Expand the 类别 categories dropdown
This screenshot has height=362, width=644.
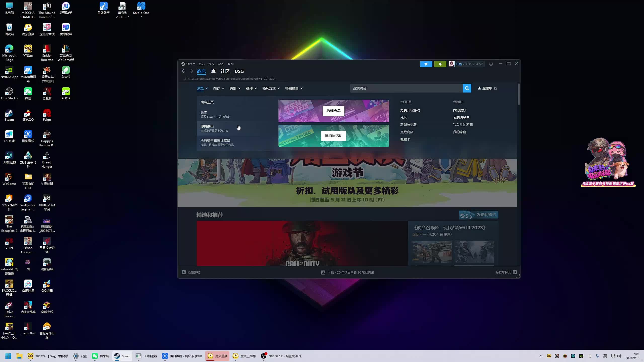point(235,88)
